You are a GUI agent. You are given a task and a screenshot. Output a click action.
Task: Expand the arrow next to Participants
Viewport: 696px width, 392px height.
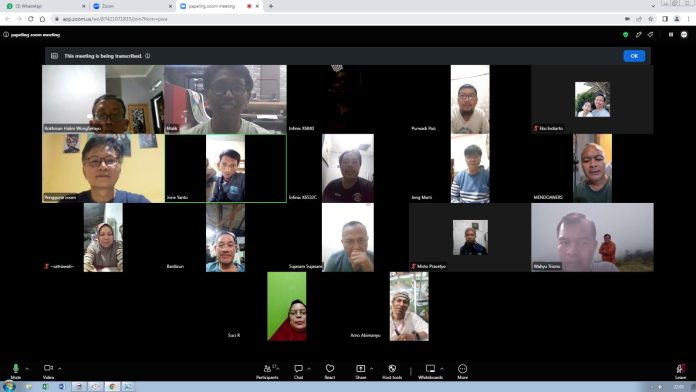click(x=278, y=368)
